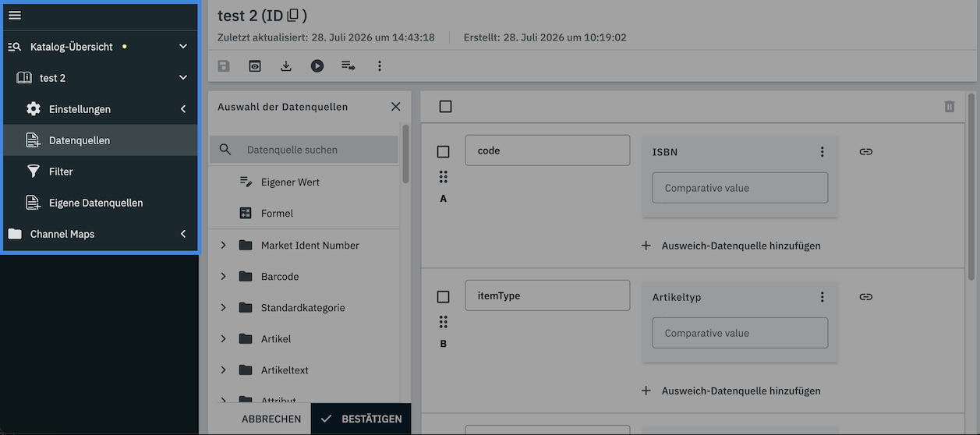Run the export with the play icon

pyautogui.click(x=317, y=66)
